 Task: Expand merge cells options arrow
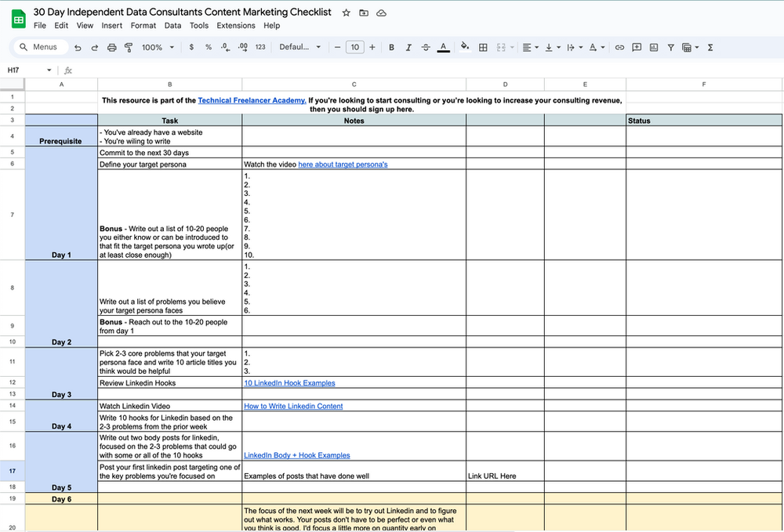point(512,48)
